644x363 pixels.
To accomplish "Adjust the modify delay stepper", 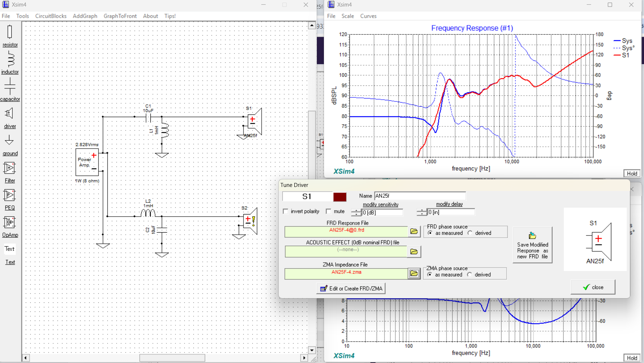I will (x=422, y=212).
